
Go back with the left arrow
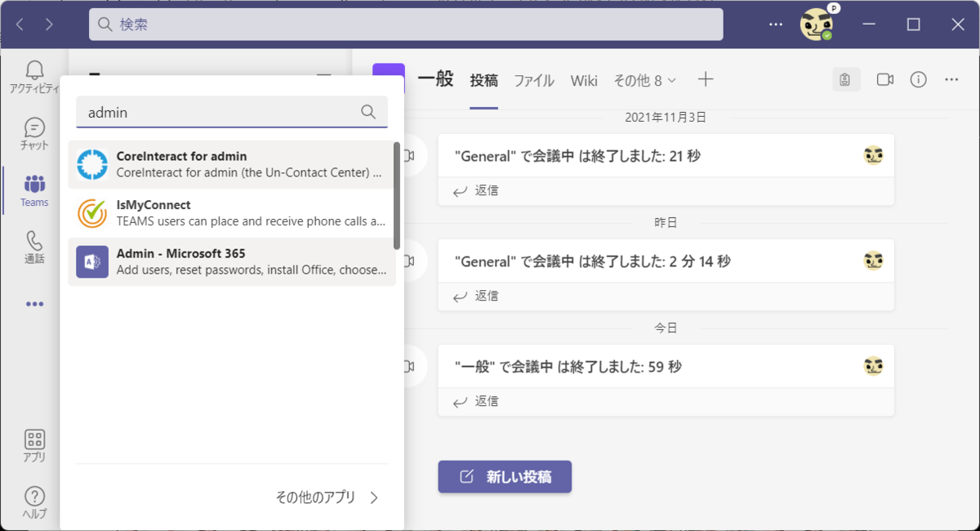[20, 25]
